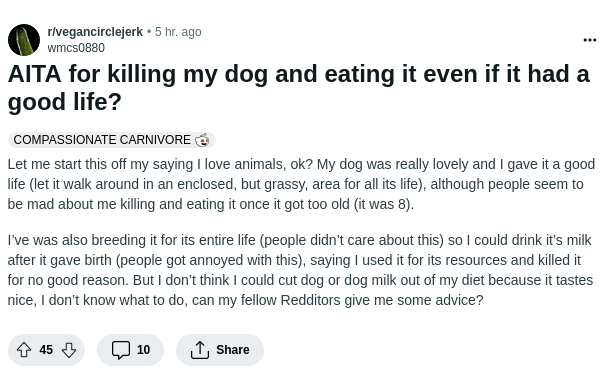Upvote the post with the up arrow

pos(24,350)
